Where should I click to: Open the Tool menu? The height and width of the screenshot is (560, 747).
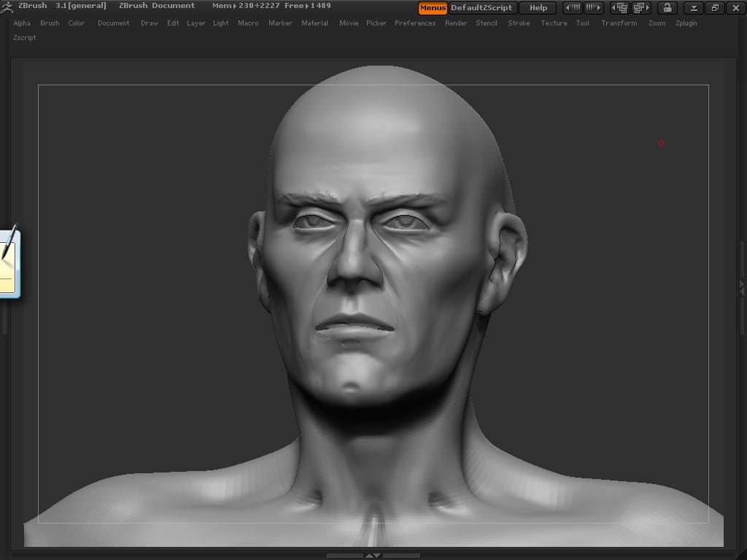click(582, 23)
